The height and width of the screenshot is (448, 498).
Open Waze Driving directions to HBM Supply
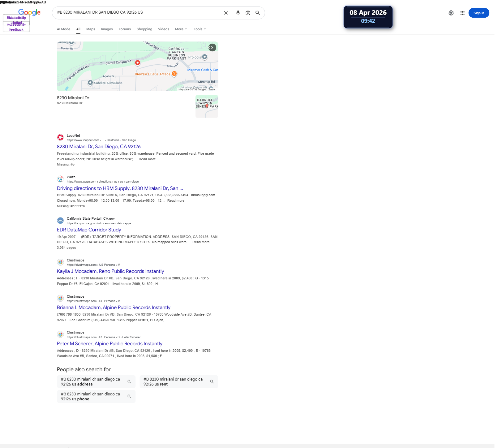tap(120, 188)
